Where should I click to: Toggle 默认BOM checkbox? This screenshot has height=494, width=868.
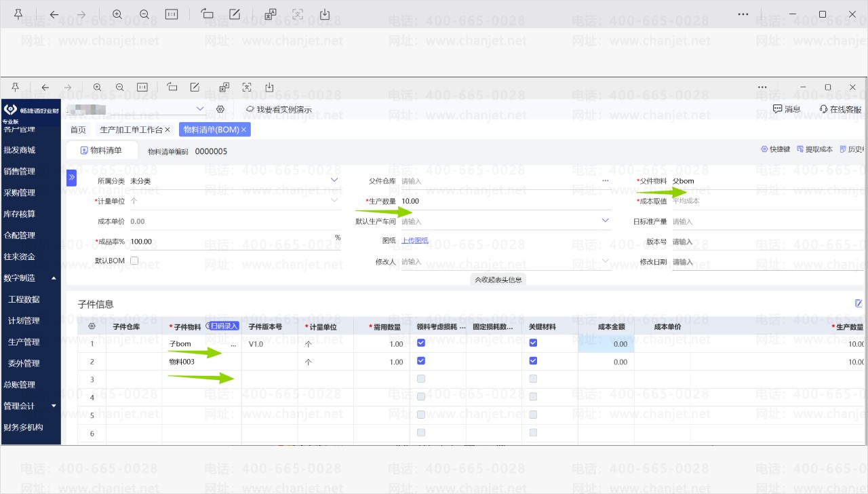coord(134,261)
